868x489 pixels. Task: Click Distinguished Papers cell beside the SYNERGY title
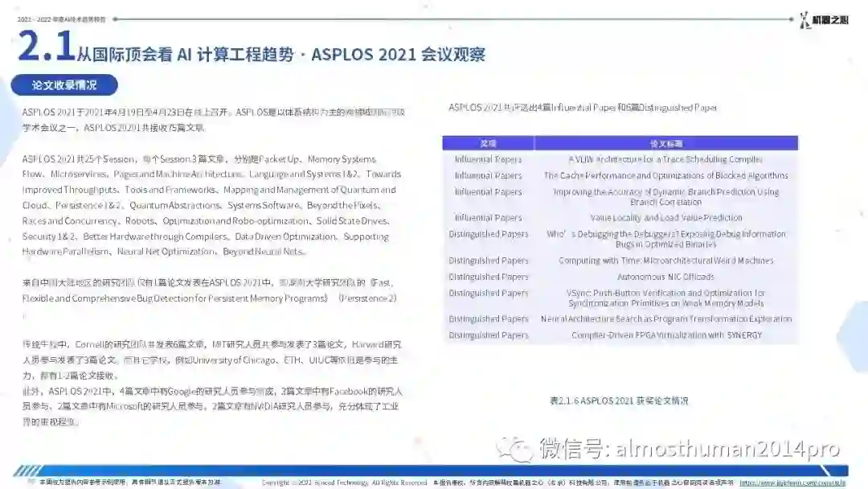coord(489,335)
